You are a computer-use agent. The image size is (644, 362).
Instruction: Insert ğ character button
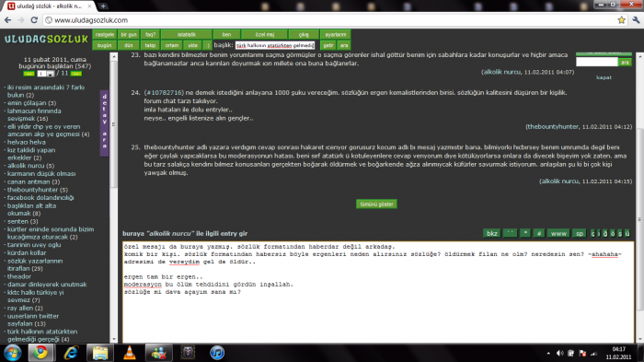[x=605, y=233]
